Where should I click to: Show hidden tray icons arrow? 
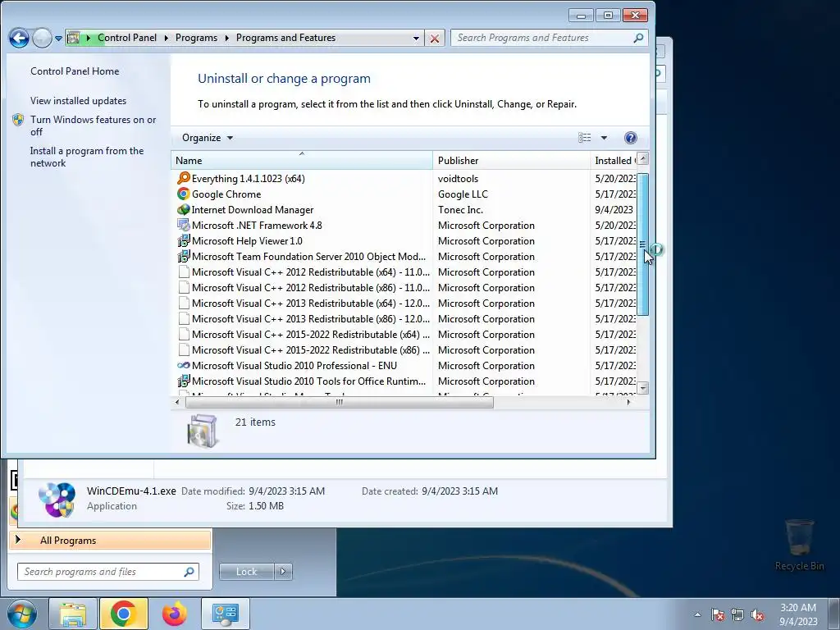697,614
